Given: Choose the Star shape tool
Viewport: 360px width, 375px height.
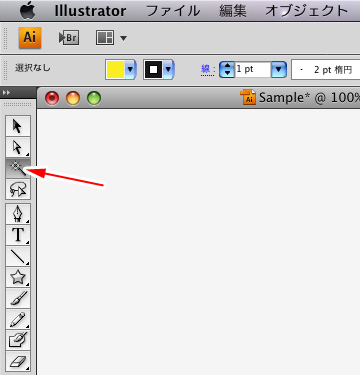Looking at the screenshot, I should (x=18, y=277).
